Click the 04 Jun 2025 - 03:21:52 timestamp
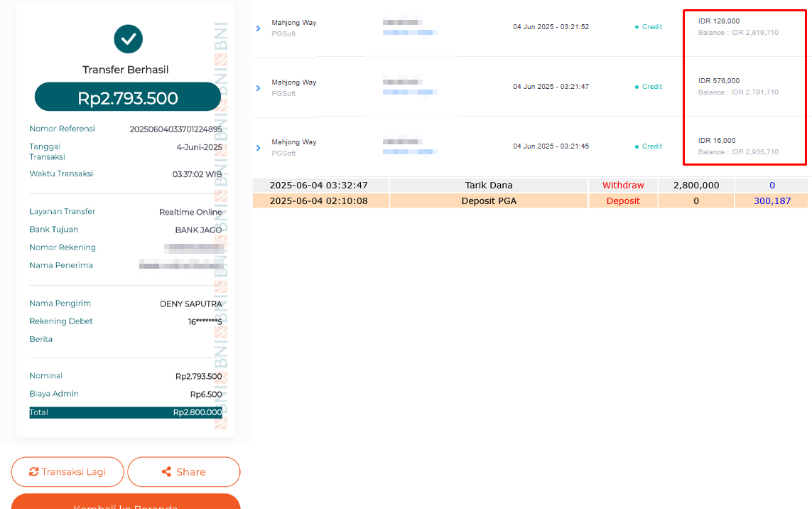The image size is (812, 509). 551,27
